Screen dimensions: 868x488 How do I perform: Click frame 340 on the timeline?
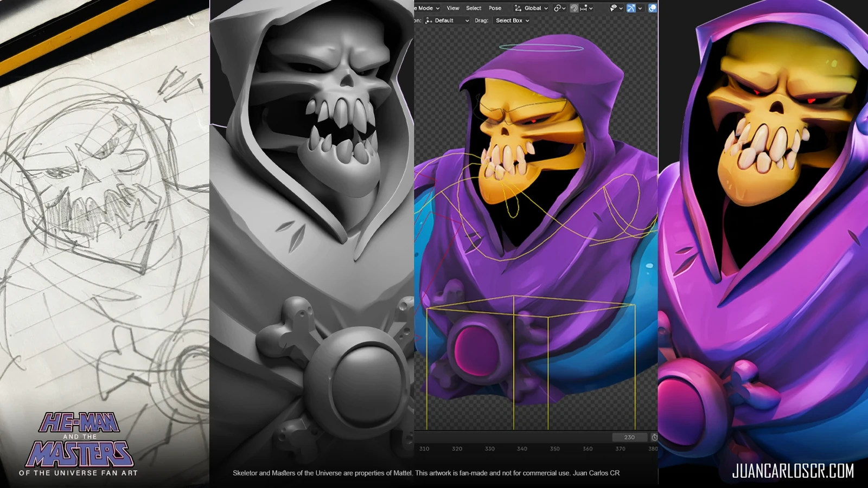[522, 449]
